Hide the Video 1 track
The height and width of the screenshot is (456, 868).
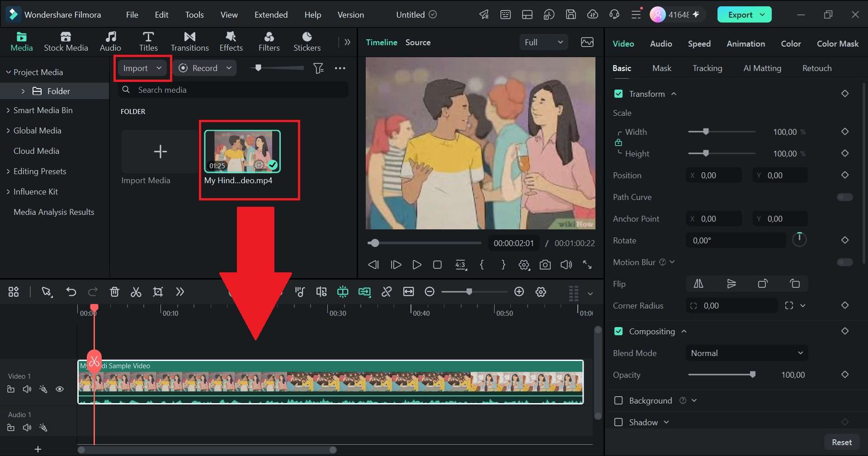tap(60, 389)
